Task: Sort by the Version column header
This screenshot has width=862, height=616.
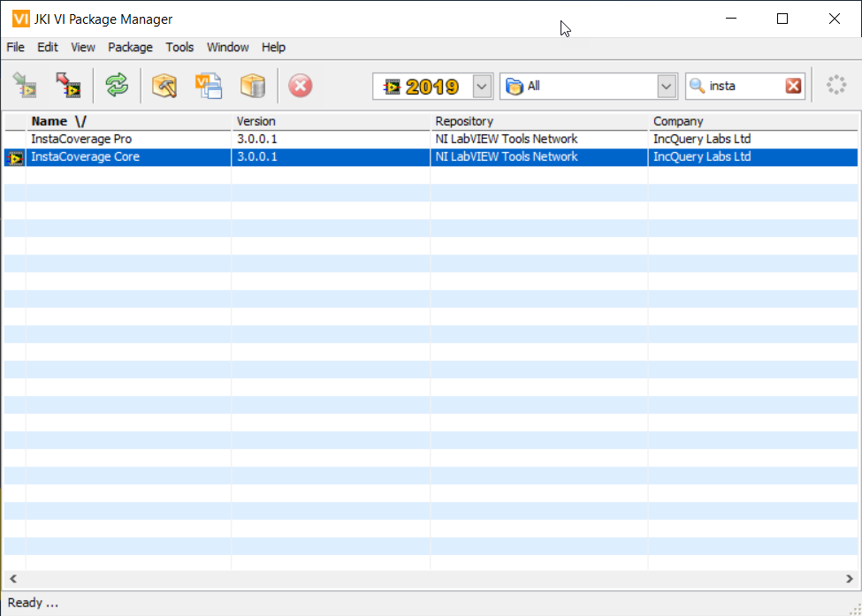Action: (x=331, y=121)
